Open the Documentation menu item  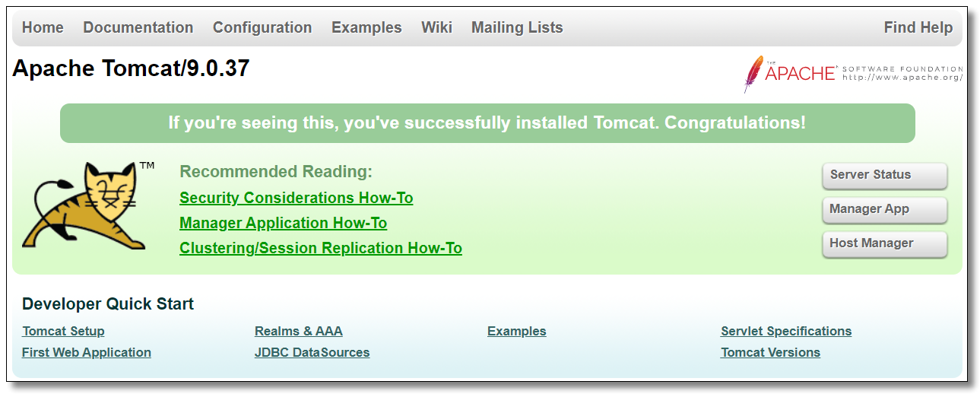pos(138,27)
